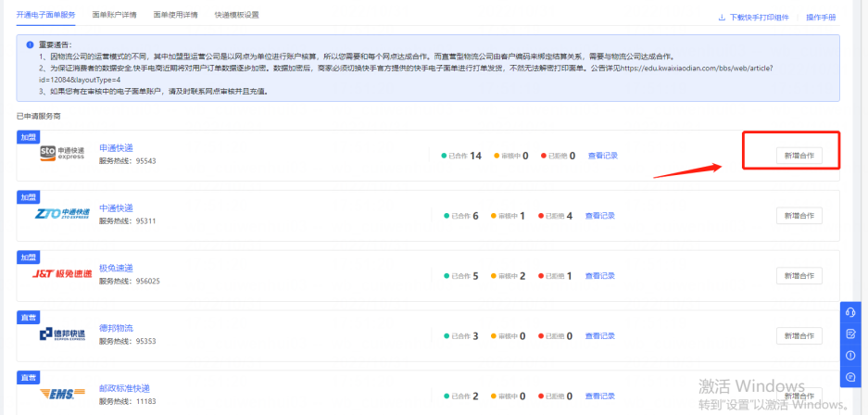Click the STO 申通快递 express logo
The image size is (868, 415).
[x=62, y=154]
